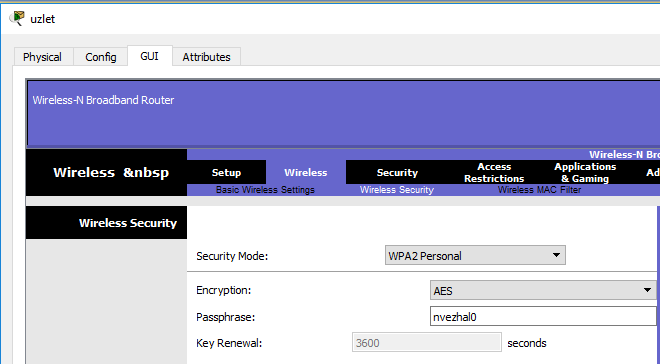Click the uzlet window title text

[x=43, y=19]
